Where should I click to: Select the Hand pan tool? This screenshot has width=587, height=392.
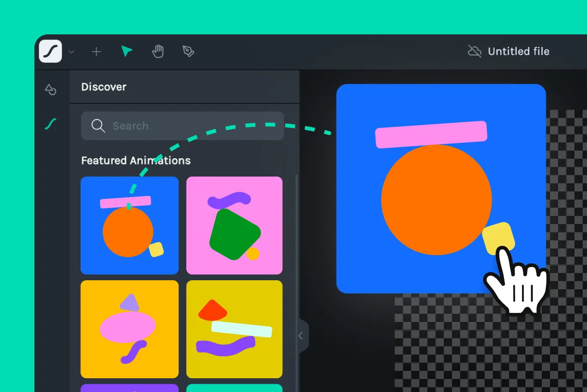click(x=158, y=52)
